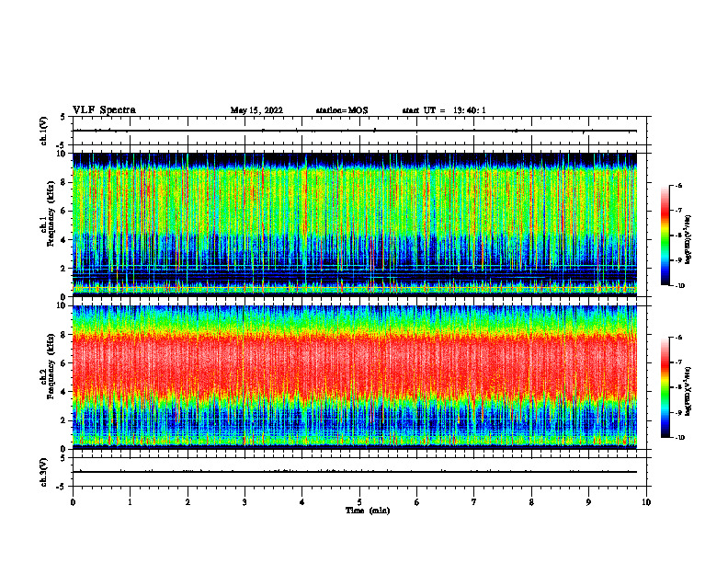Click the ch.2 spectrogram color scale bar
The image size is (728, 563).
tap(665, 387)
